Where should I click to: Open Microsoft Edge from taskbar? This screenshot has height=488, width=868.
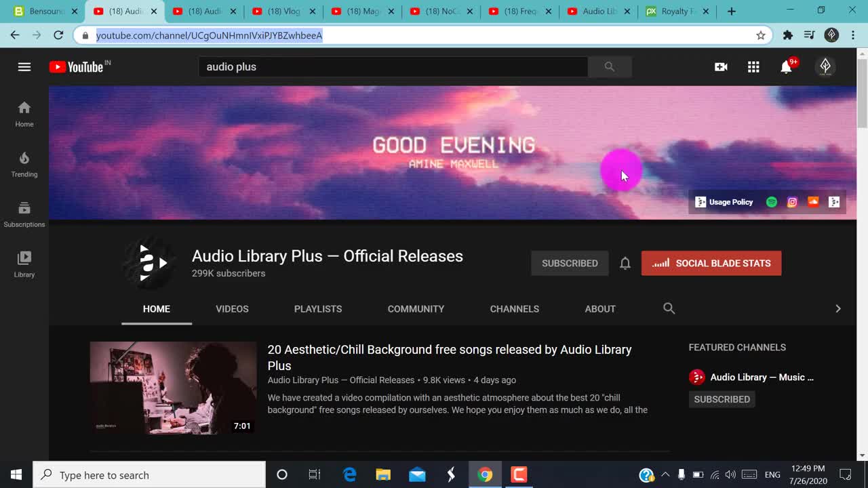(349, 474)
